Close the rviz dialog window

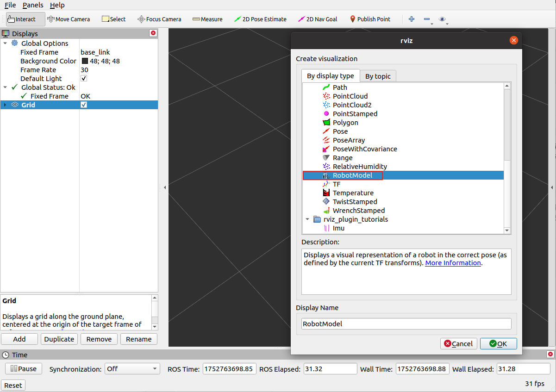[513, 40]
